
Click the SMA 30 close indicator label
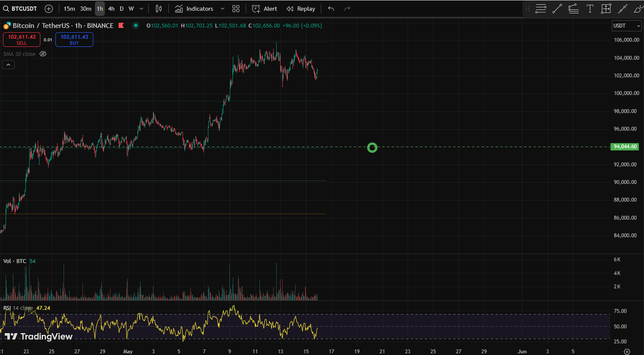point(19,54)
